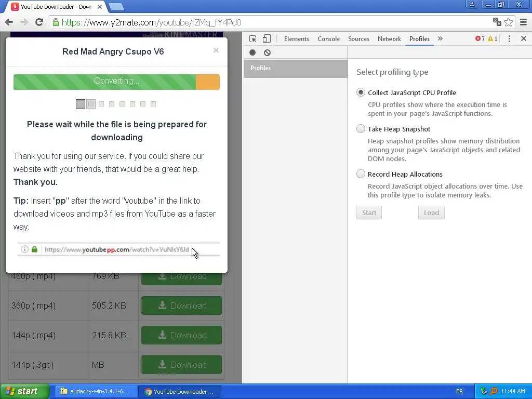
Task: Select Record Heap Allocations option
Action: pyautogui.click(x=361, y=174)
